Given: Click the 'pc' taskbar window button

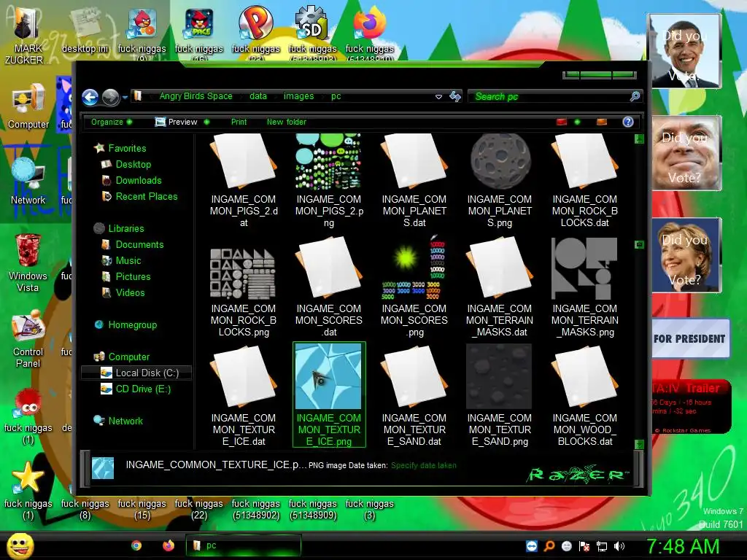Looking at the screenshot, I should click(x=244, y=545).
